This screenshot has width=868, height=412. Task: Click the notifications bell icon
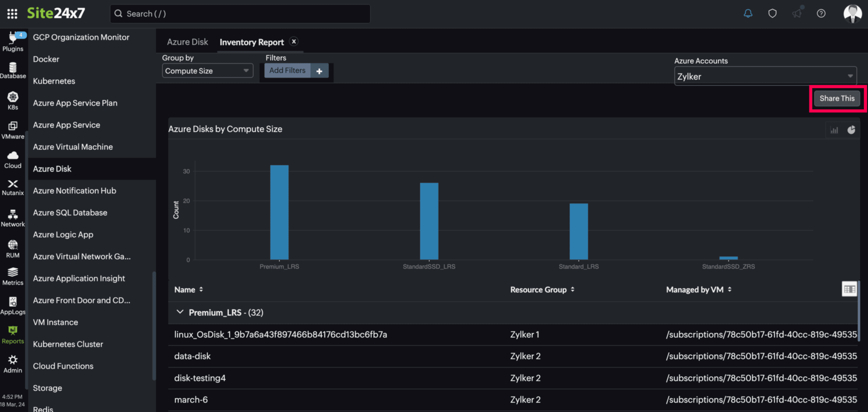point(748,13)
